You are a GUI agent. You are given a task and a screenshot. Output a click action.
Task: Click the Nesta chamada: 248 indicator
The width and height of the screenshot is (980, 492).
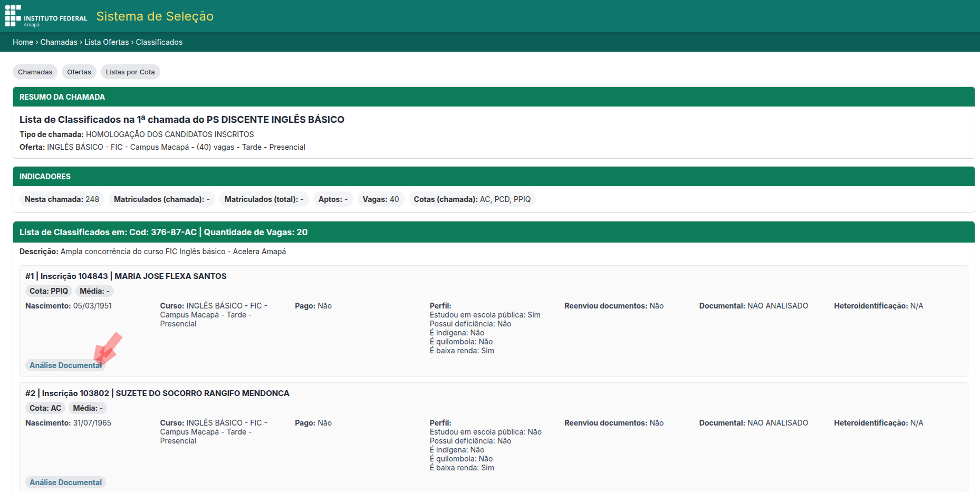click(62, 199)
